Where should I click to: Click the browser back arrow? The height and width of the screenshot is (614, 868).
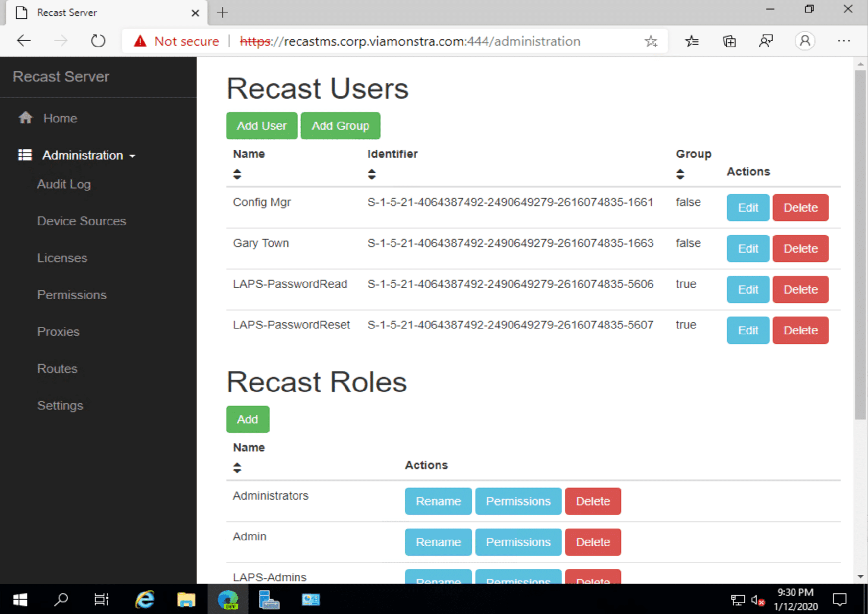pyautogui.click(x=24, y=41)
